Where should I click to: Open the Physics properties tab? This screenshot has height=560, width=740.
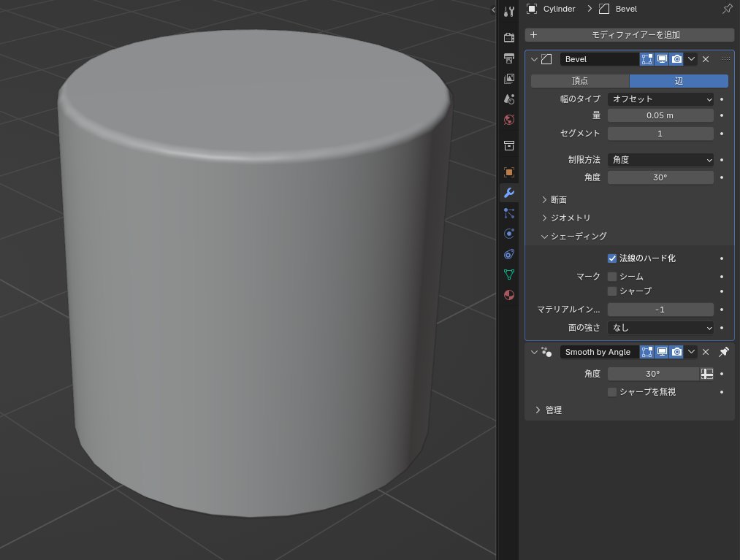508,234
